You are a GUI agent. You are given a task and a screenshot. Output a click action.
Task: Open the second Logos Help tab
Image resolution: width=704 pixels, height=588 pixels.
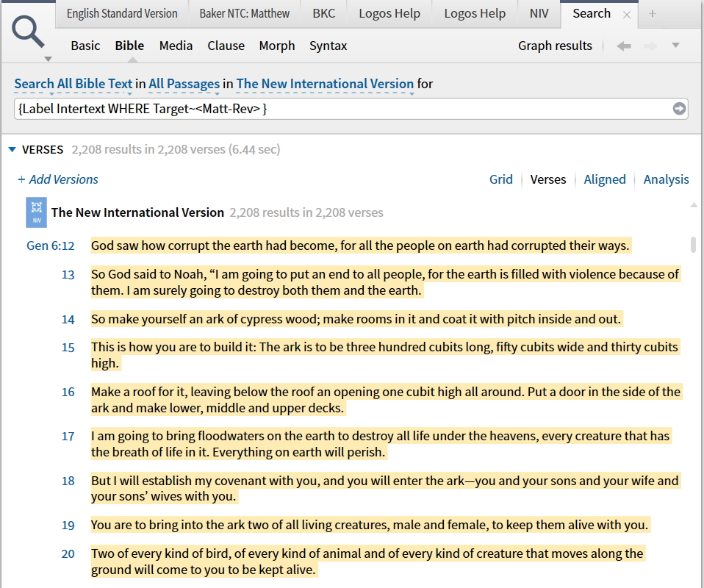click(475, 14)
